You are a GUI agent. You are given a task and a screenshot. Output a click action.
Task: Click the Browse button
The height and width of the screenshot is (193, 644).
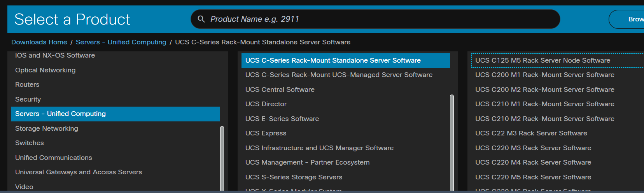click(x=626, y=19)
